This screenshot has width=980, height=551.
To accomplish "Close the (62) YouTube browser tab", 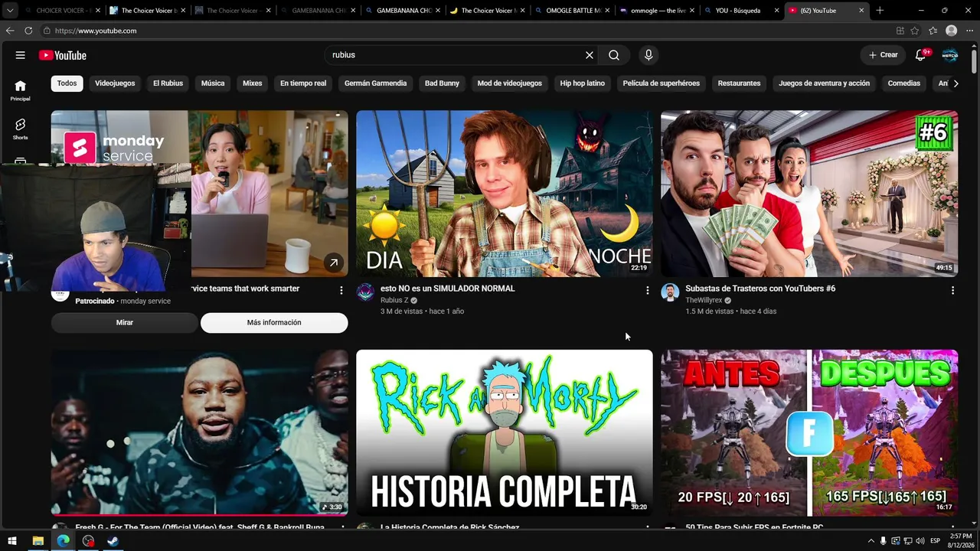I will [x=861, y=11].
